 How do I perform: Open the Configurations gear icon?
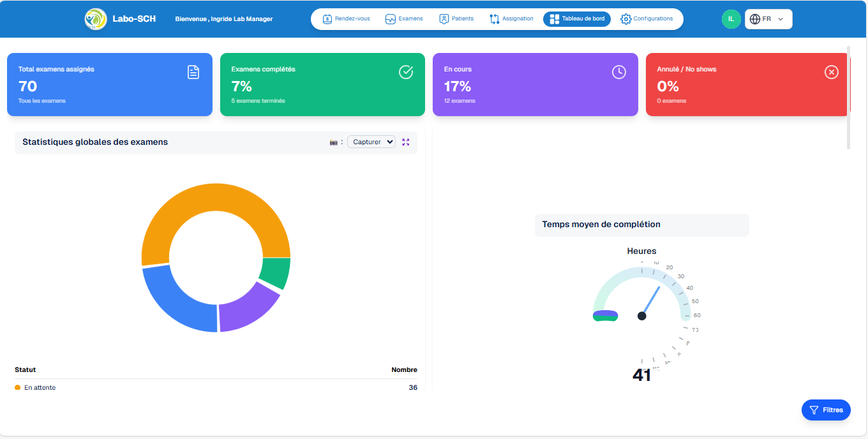pos(626,19)
